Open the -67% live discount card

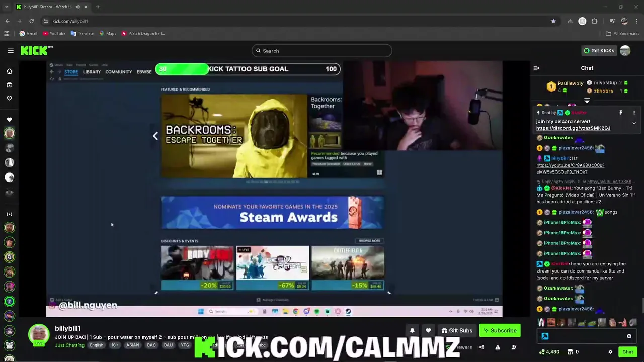pos(272,268)
